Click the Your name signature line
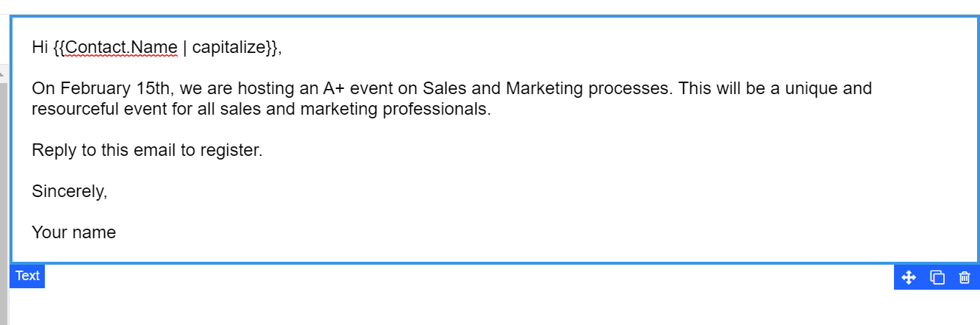Screen dimensions: 980x325 [74, 233]
